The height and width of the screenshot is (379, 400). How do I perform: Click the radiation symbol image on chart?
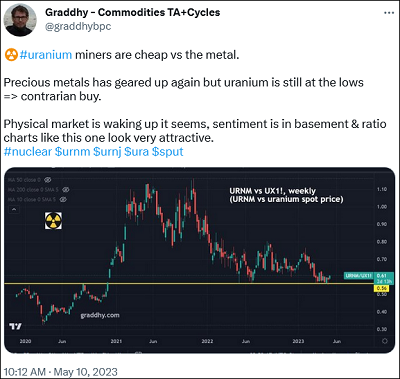tap(53, 221)
